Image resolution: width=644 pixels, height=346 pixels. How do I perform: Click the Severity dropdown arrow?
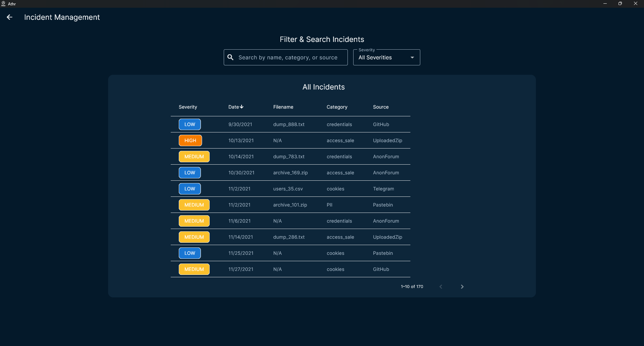tap(412, 58)
